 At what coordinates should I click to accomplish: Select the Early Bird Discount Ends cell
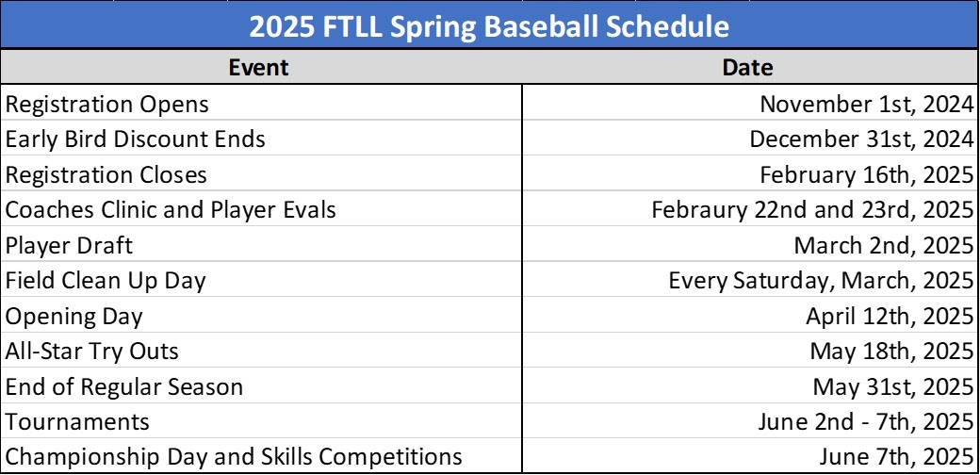point(261,139)
